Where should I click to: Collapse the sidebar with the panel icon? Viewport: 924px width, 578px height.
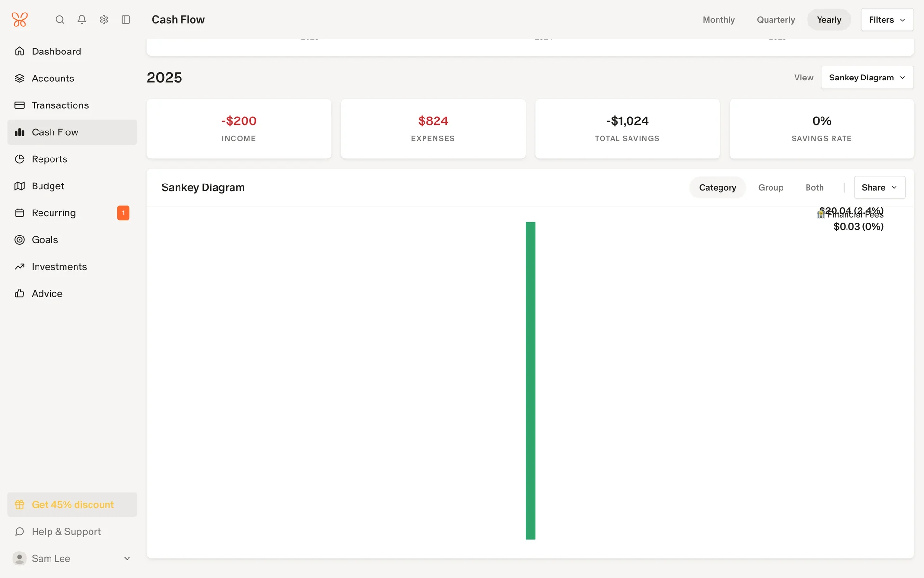click(x=126, y=20)
